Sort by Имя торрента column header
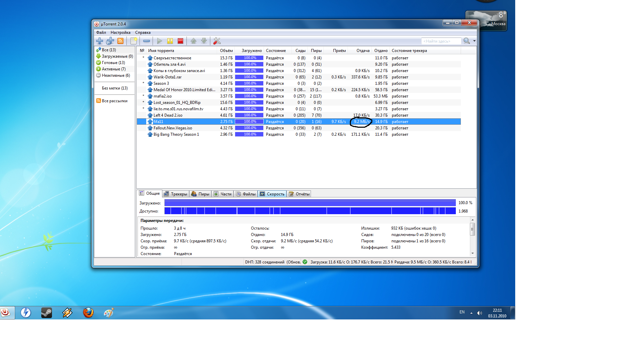The image size is (644, 362). tap(161, 51)
